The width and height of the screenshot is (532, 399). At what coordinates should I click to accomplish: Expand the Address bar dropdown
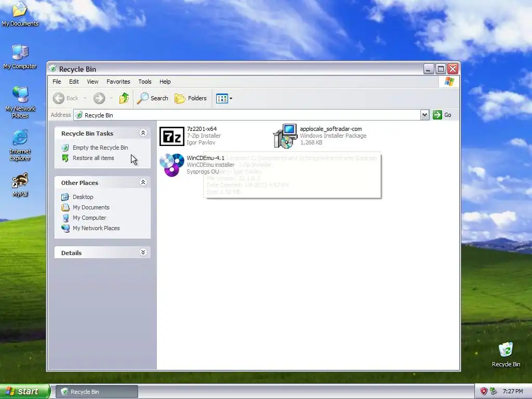[424, 115]
